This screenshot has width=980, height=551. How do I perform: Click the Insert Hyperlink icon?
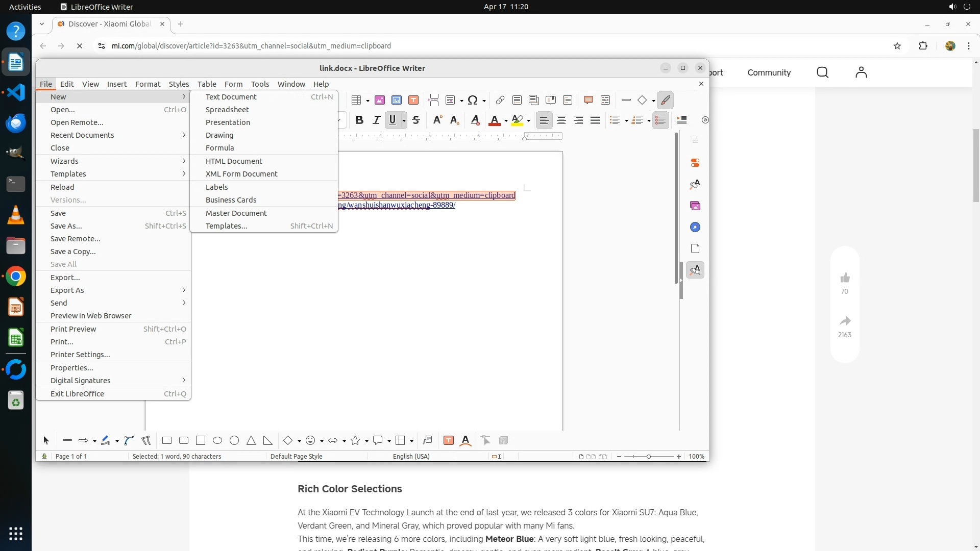(x=500, y=100)
